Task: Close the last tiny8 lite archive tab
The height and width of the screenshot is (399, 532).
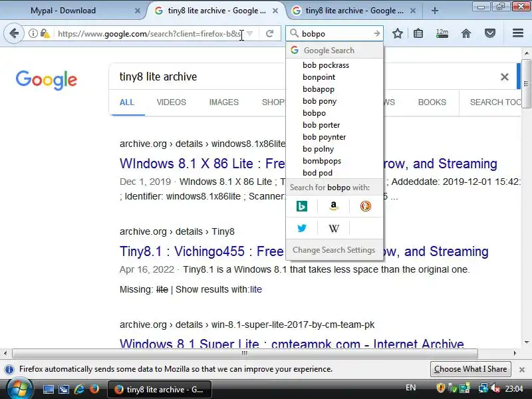Action: pos(412,11)
